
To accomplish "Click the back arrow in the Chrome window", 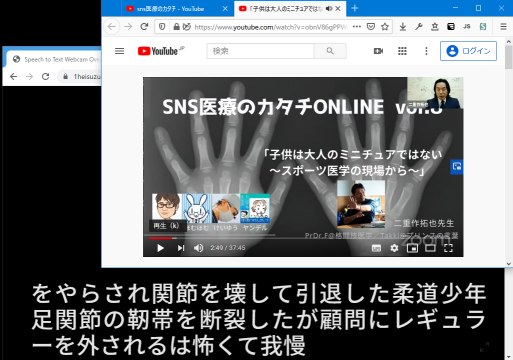I will click(x=13, y=77).
